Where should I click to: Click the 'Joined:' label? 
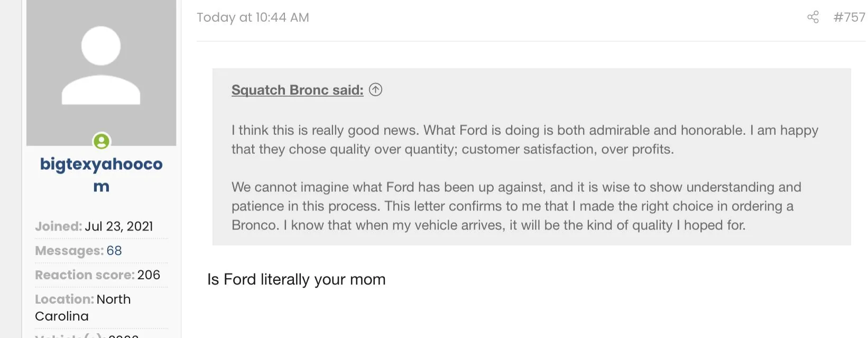59,226
